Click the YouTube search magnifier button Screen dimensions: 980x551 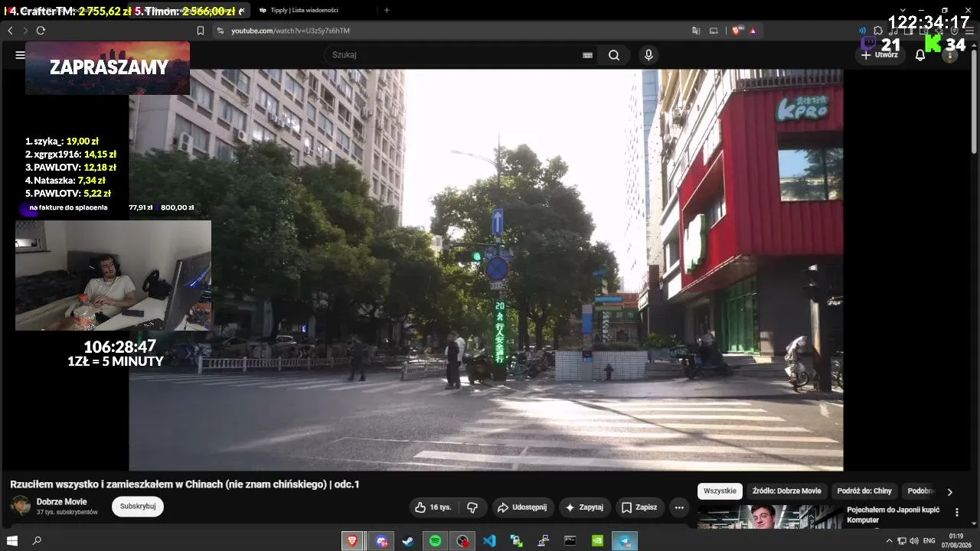pyautogui.click(x=614, y=55)
